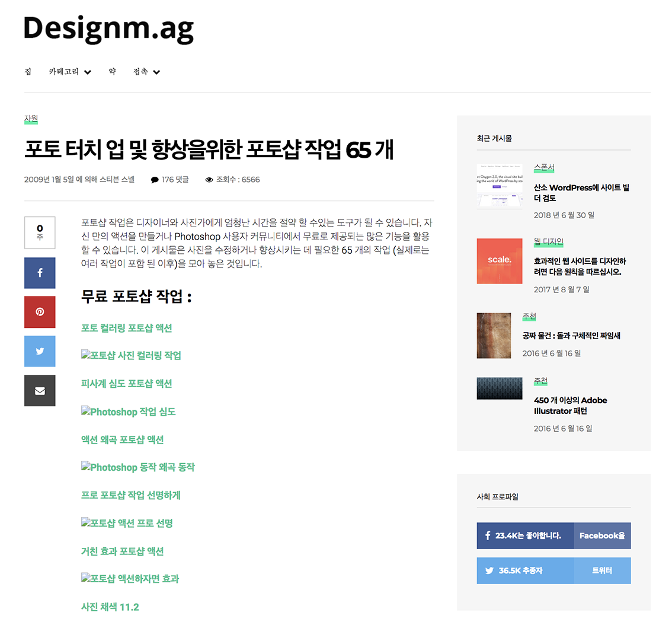Open the 프로 포토샵 작업 선명하게 link
Viewport: 672px width, 625px height.
pos(131,496)
